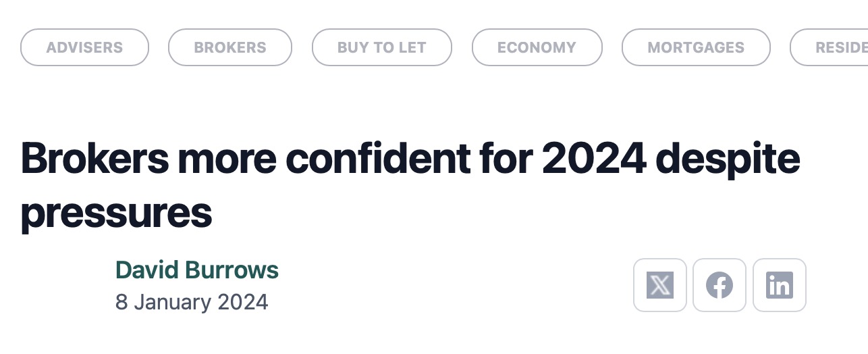Open author David Burrows' profile link
868x354 pixels.
point(197,270)
